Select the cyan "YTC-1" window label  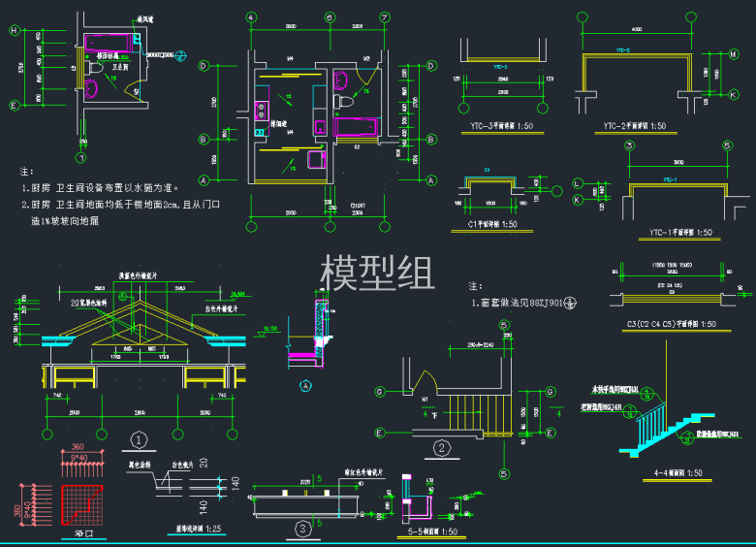tap(670, 179)
